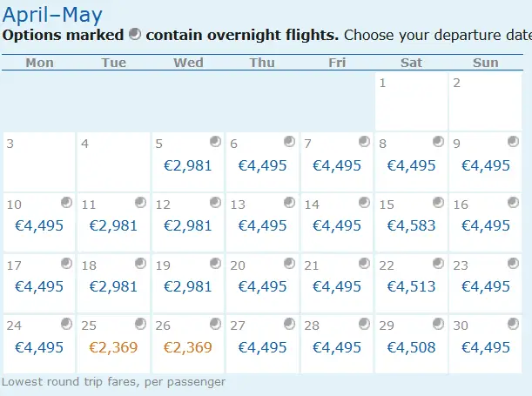Select €2,369 fare on April 25
This screenshot has width=532, height=396.
click(x=113, y=347)
